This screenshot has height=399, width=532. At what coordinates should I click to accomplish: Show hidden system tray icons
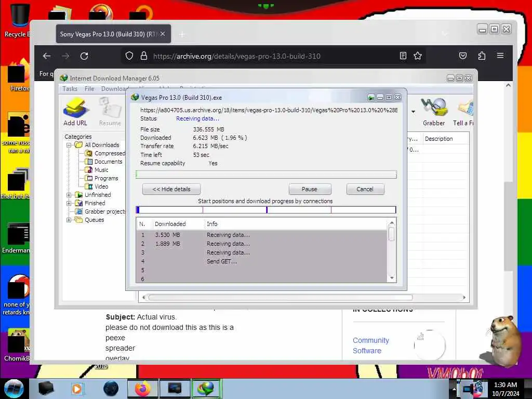pos(454,389)
